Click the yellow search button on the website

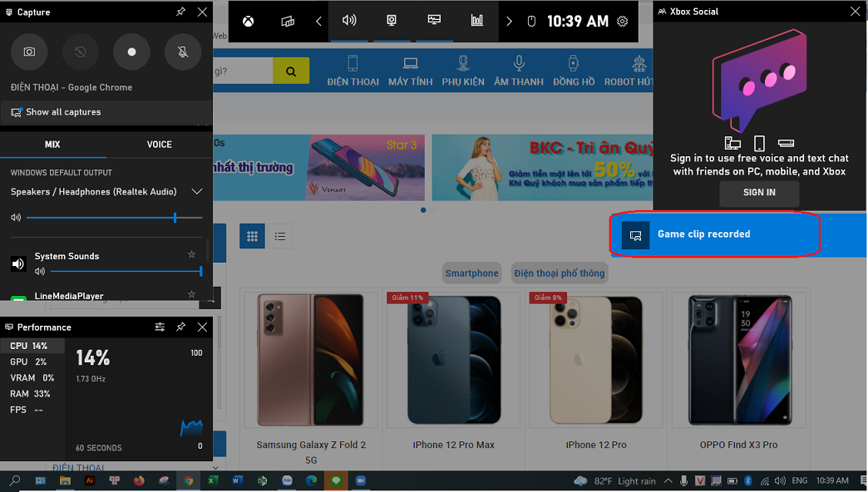(291, 71)
